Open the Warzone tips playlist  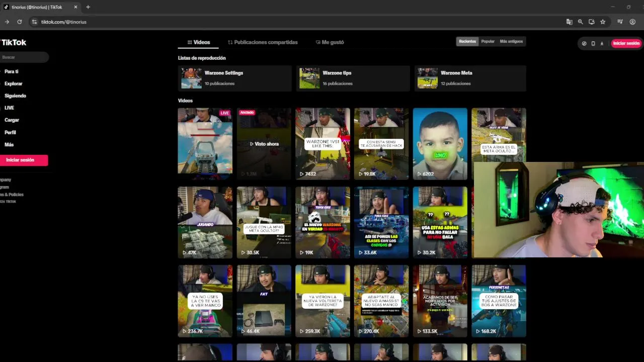click(x=353, y=78)
